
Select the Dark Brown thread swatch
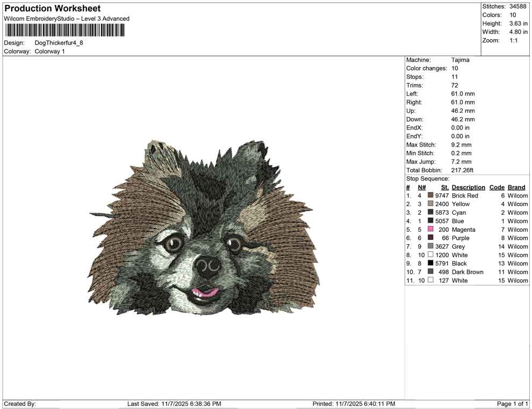coord(430,272)
